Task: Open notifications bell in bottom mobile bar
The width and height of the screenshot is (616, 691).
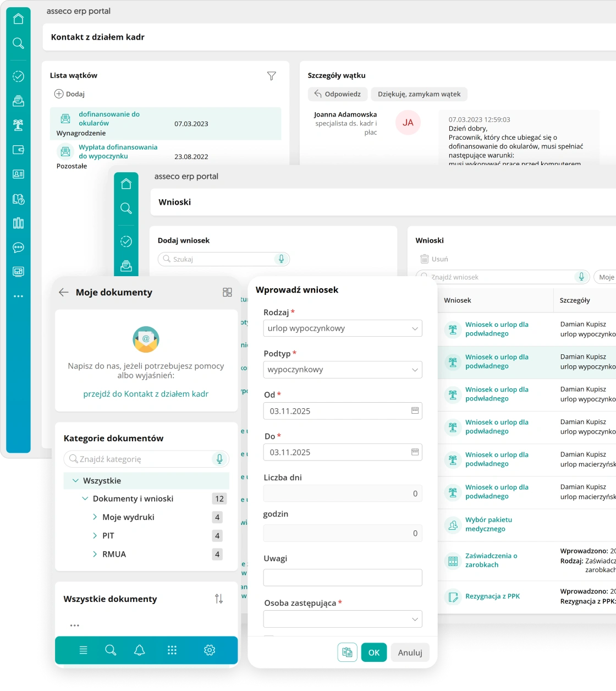Action: [x=140, y=650]
